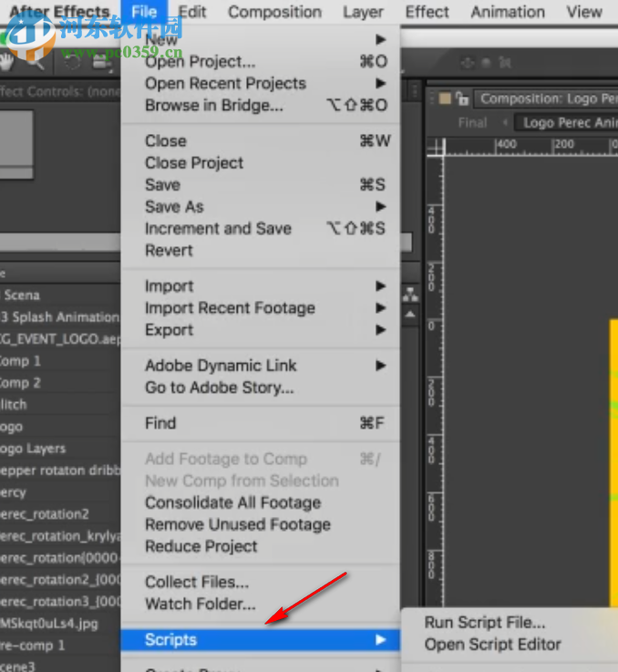Toggle the Composition viewer lock icon
This screenshot has height=672, width=618.
[462, 98]
